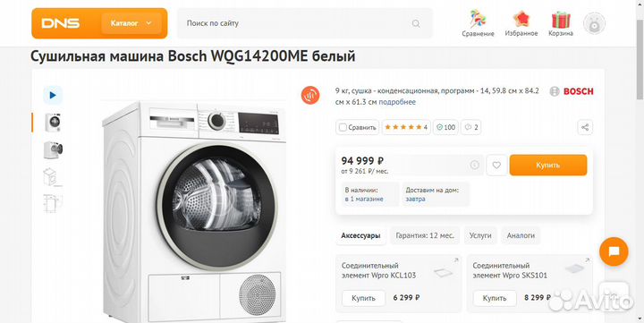Image resolution: width=644 pixels, height=323 pixels.
Task: Tick the Сравнить checkbox
Action: click(x=343, y=127)
